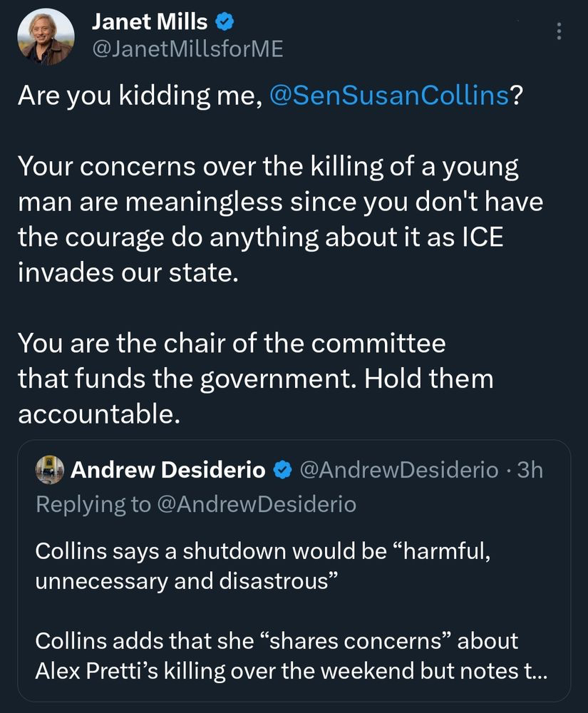Open the @JanetMillsforME handle
The width and height of the screenshot is (588, 713).
(x=187, y=48)
